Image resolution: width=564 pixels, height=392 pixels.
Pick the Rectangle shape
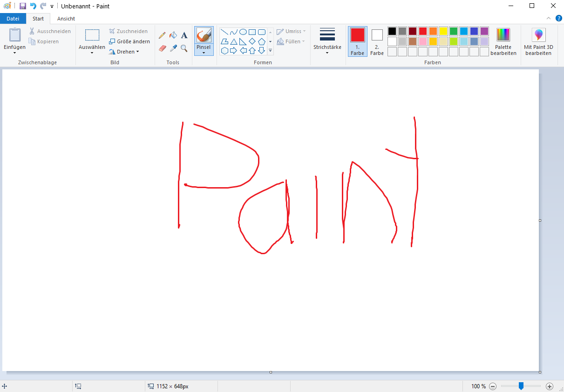252,32
